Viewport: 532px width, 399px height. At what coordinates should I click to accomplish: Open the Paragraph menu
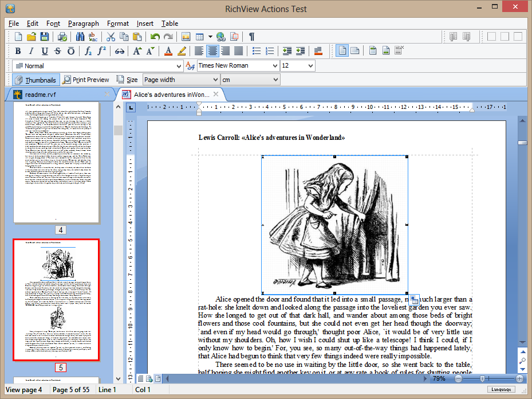[x=83, y=24]
